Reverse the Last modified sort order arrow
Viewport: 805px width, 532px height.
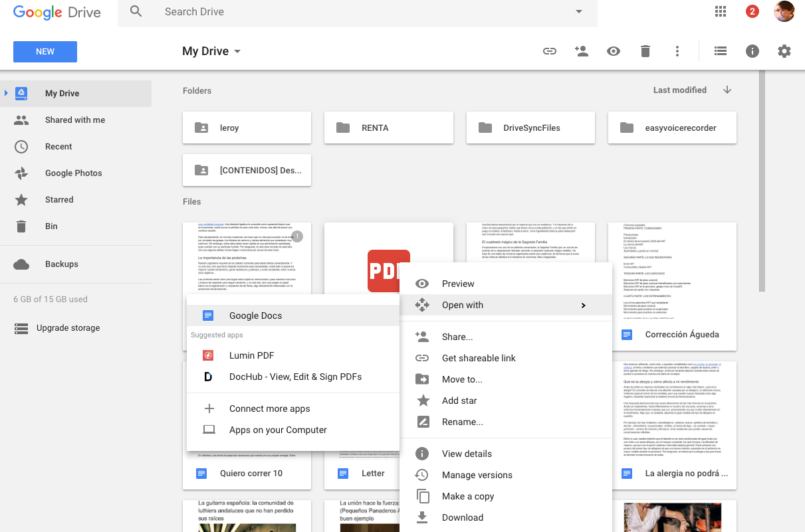(727, 90)
